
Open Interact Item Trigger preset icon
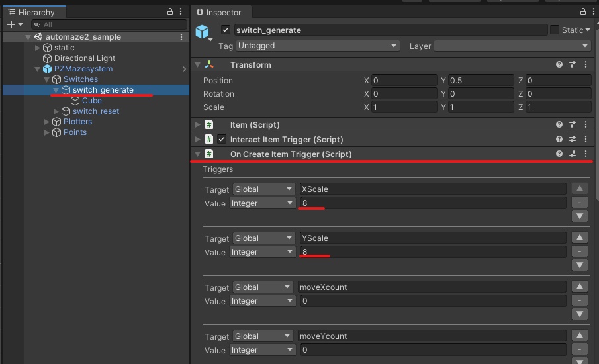click(573, 139)
